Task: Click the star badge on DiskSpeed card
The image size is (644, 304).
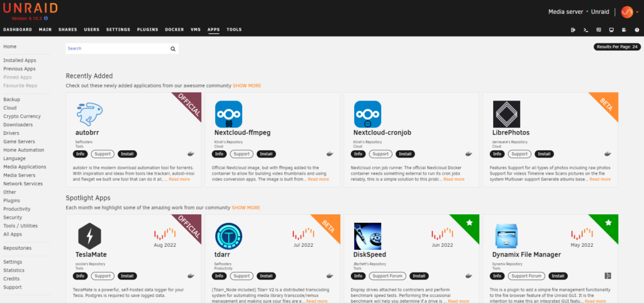Action: 469,222
